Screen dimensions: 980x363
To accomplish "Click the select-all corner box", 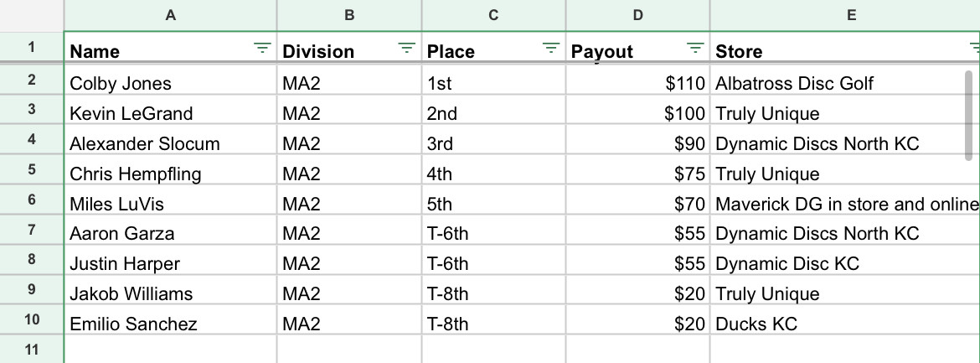I will pos(32,15).
